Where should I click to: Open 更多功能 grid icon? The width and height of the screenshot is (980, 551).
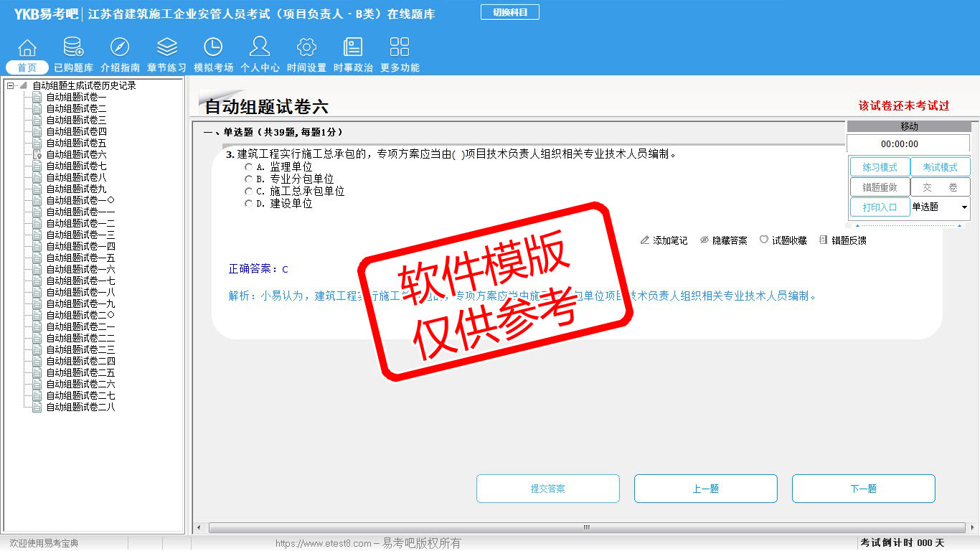click(400, 48)
